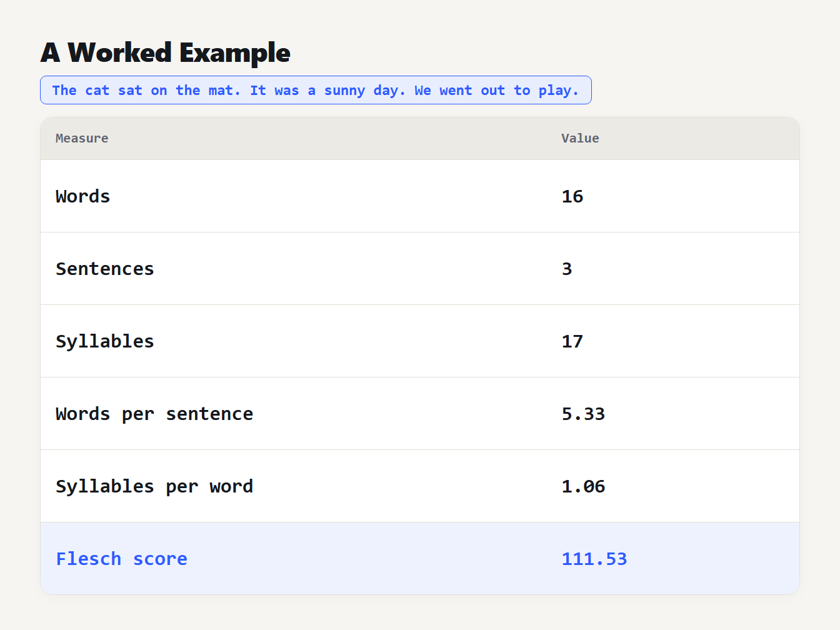Screen dimensions: 840x630
Task: Select the 'Words' row label
Action: pos(83,196)
